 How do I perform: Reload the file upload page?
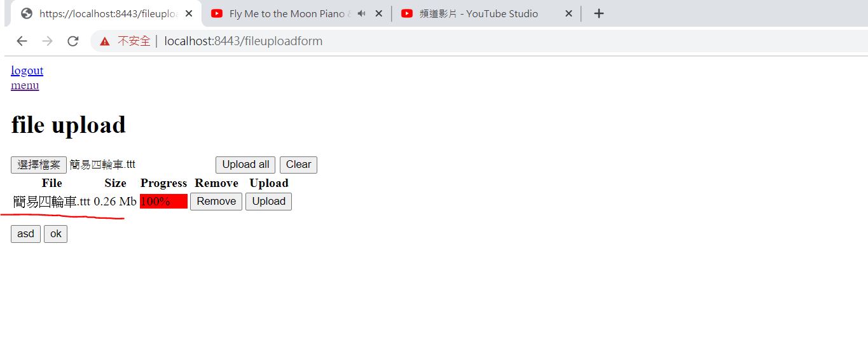(72, 41)
